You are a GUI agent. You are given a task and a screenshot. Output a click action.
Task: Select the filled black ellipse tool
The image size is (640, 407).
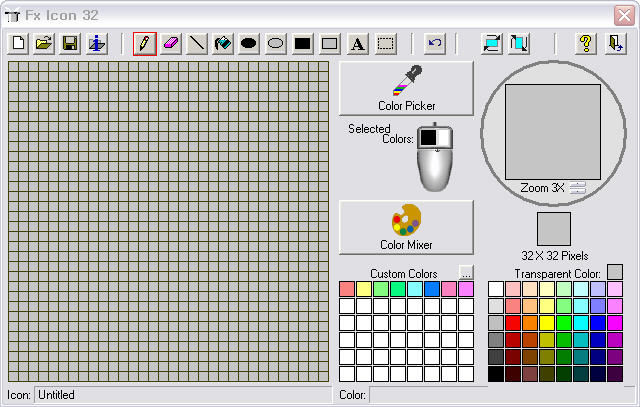point(249,43)
